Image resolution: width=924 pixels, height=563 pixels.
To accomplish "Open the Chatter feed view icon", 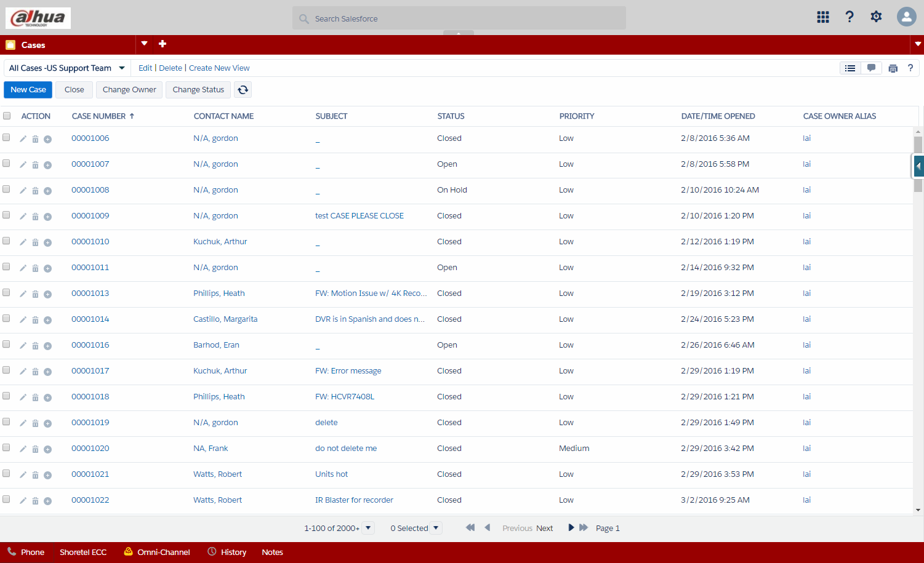I will tap(871, 68).
